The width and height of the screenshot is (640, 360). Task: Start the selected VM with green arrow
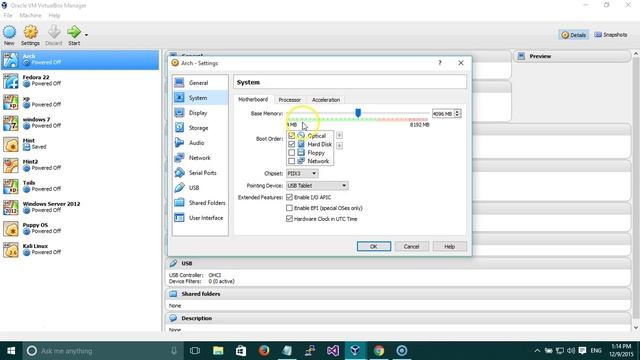74,35
